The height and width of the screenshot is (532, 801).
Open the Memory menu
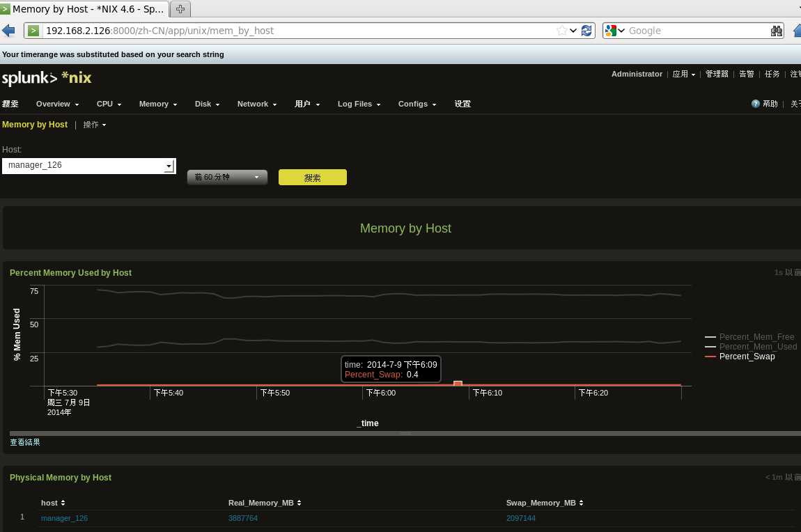click(158, 104)
